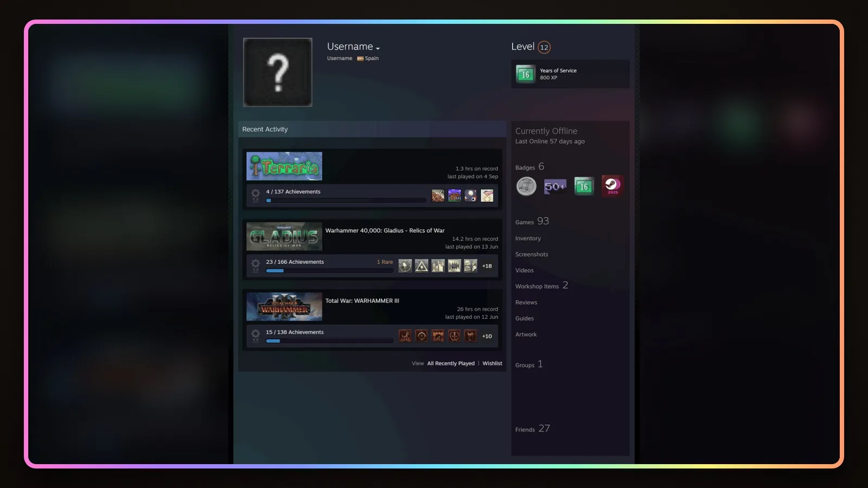This screenshot has width=868, height=488.
Task: Open the Terraria game banner
Action: point(284,166)
